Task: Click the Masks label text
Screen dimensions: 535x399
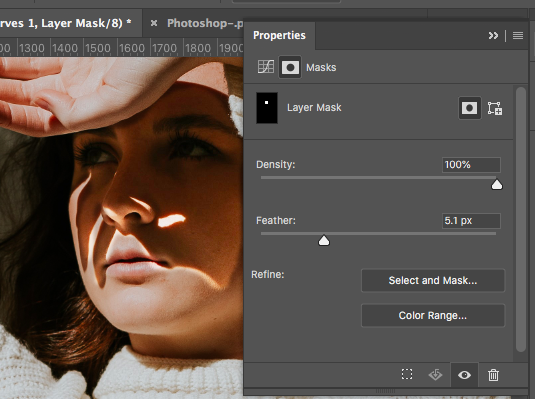Action: [x=321, y=68]
